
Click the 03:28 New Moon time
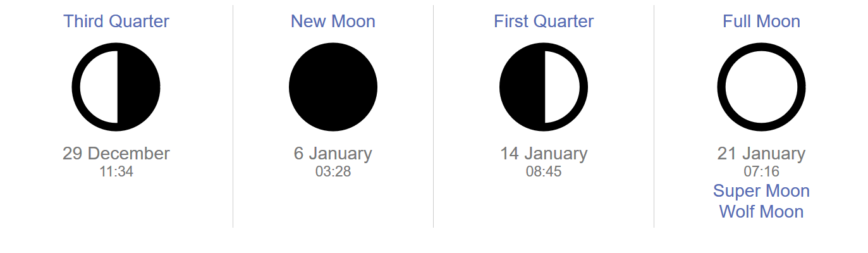point(333,171)
